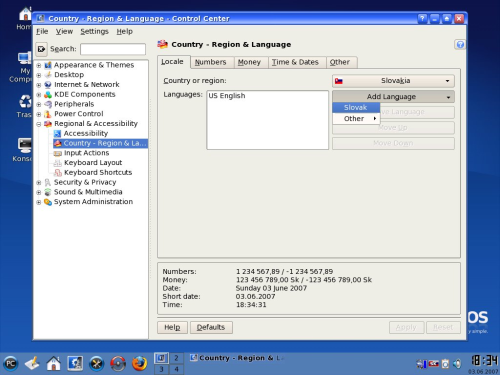500x375 pixels.
Task: Switch to the Time & Dates tab
Action: pyautogui.click(x=297, y=62)
